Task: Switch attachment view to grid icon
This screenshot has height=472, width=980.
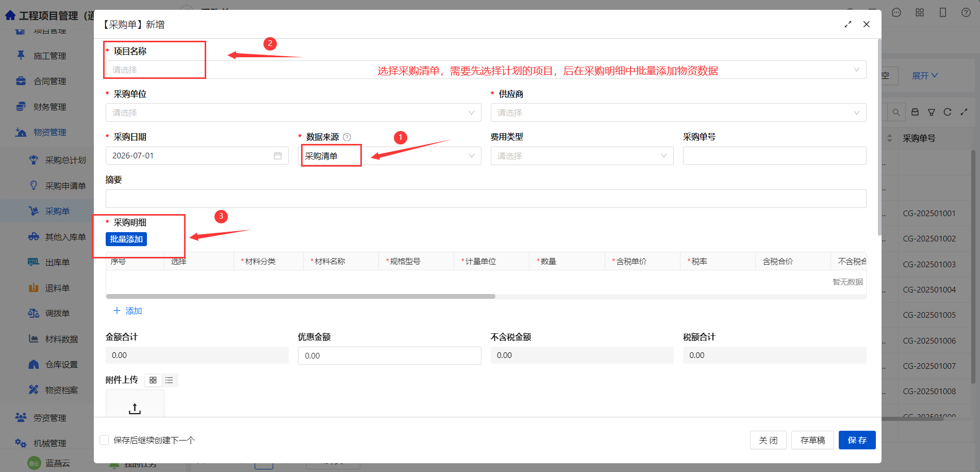Action: [x=153, y=380]
